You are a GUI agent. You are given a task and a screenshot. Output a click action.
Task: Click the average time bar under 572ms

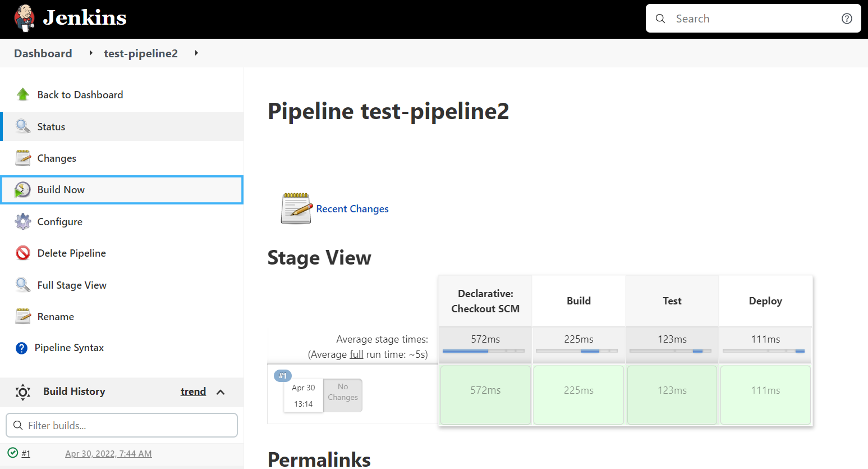(x=484, y=351)
